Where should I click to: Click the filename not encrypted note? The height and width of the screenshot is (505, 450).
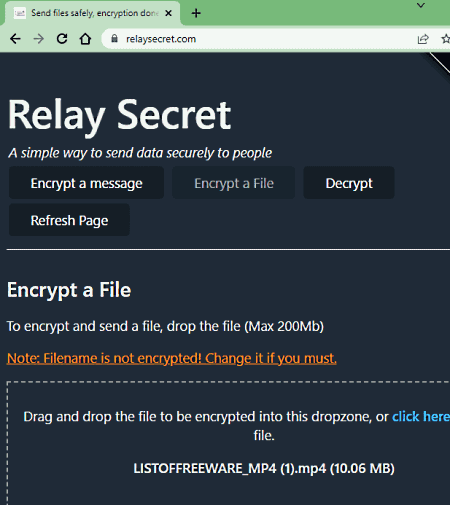tap(172, 358)
